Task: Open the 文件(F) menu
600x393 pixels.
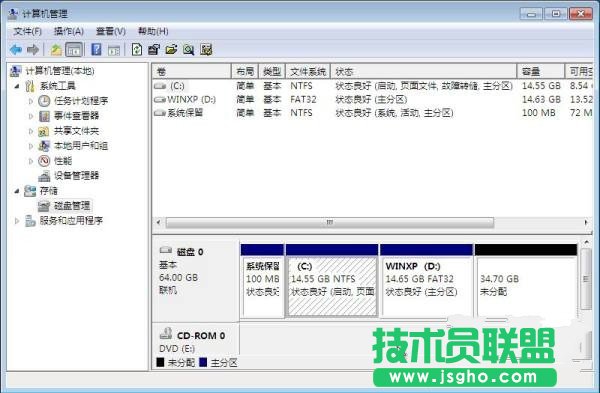Action: point(27,31)
